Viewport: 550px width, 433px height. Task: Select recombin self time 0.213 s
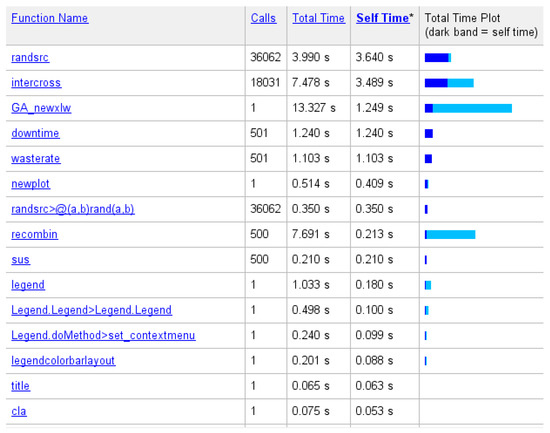tap(374, 234)
